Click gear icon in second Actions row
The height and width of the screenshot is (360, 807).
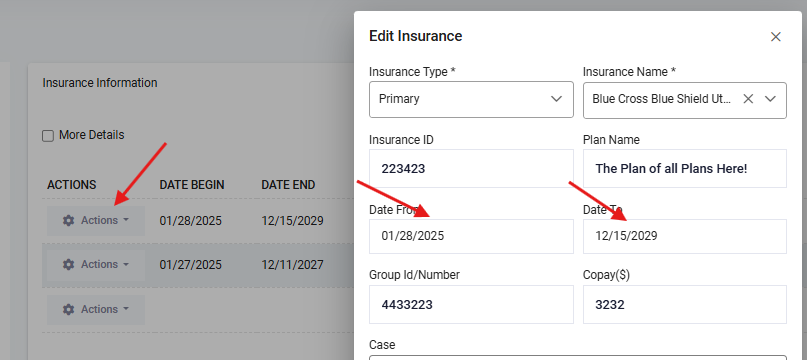[68, 264]
